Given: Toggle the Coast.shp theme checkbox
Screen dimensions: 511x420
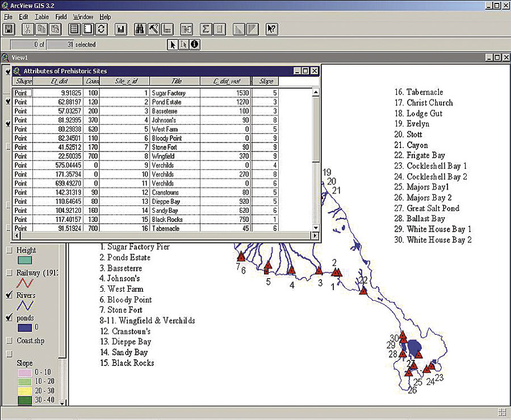Looking at the screenshot, I should coord(10,341).
